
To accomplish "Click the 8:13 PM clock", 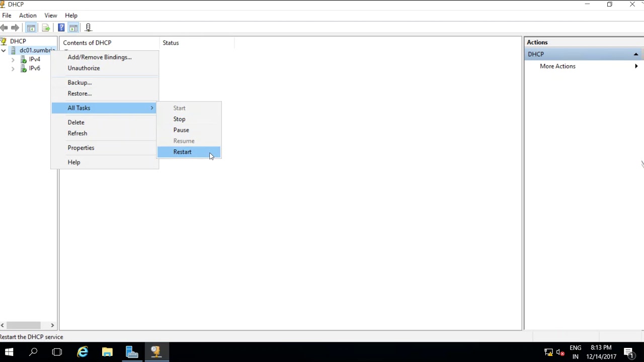I will pyautogui.click(x=601, y=348).
